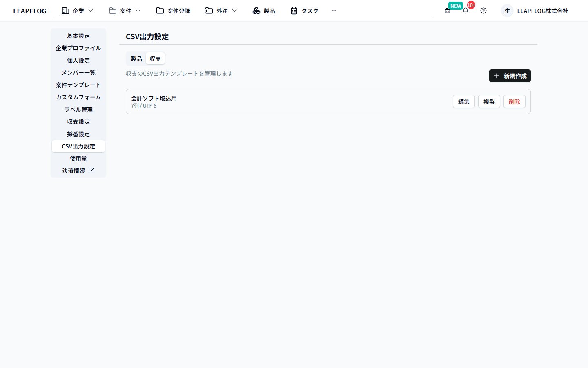Screen dimensions: 588x368
Task: Open the three-dot more menu
Action: [334, 11]
